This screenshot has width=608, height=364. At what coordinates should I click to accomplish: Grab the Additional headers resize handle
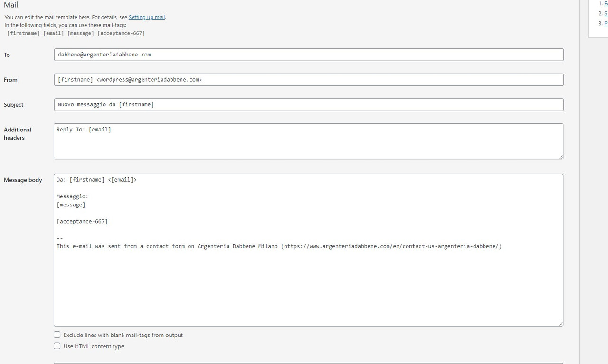click(561, 157)
